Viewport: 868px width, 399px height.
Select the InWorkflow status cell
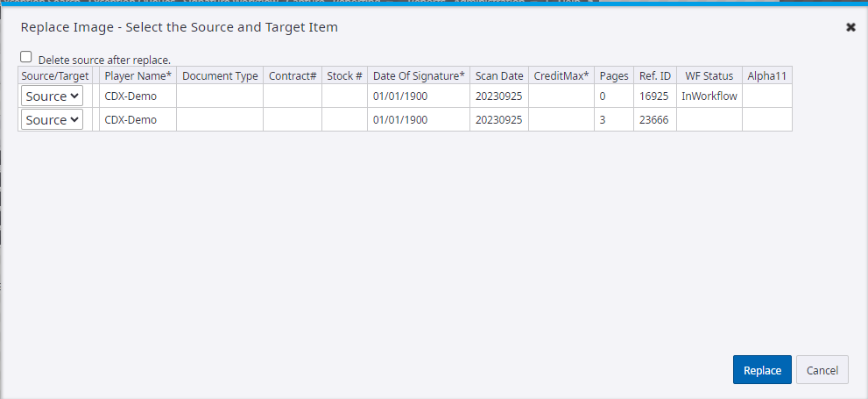(709, 96)
